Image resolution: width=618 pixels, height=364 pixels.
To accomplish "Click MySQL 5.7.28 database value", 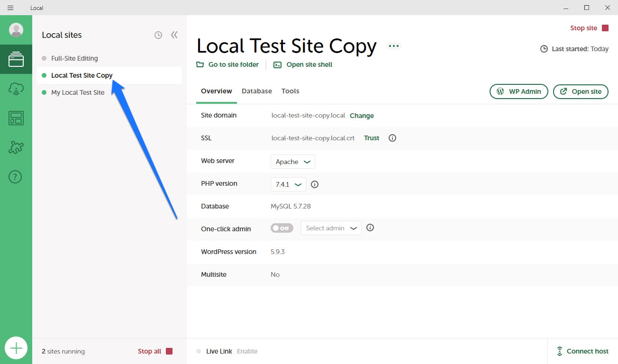I will coord(291,206).
